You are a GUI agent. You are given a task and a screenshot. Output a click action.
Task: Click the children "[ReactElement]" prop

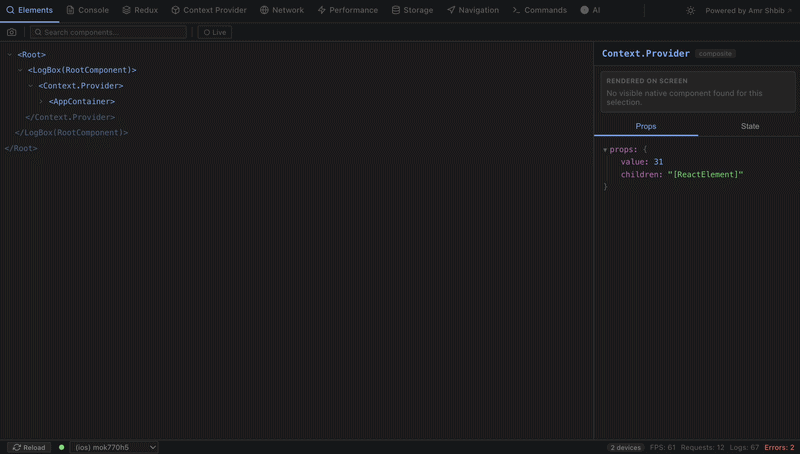tap(682, 174)
